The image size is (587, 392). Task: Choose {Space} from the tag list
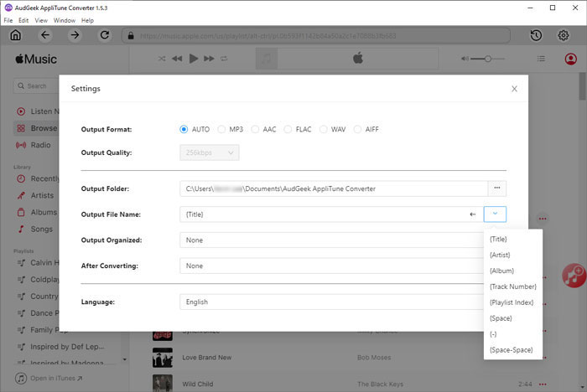pyautogui.click(x=513, y=318)
